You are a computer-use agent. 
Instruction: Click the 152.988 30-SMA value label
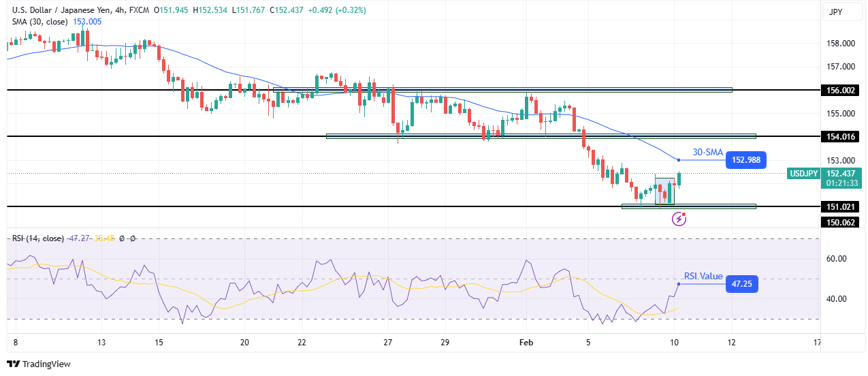(x=747, y=160)
